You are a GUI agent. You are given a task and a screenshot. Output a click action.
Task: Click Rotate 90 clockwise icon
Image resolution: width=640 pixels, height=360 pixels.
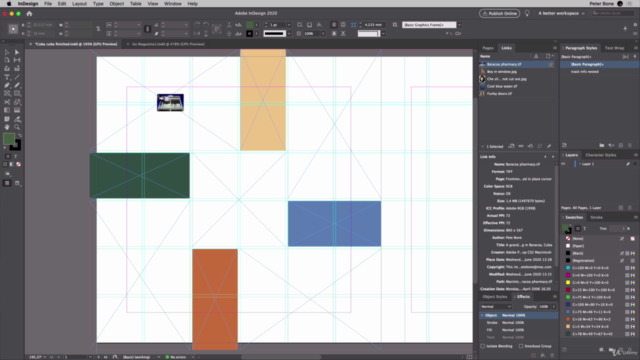[x=197, y=25]
